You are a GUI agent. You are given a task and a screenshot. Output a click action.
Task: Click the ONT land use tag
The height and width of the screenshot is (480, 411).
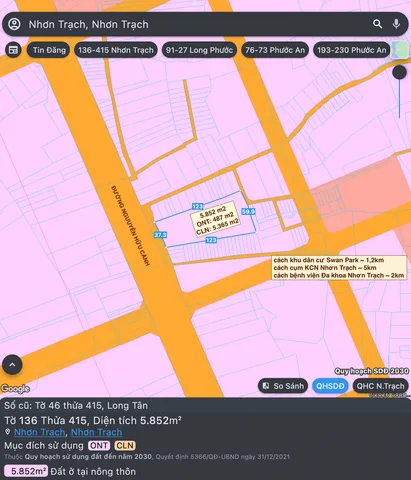tap(99, 445)
